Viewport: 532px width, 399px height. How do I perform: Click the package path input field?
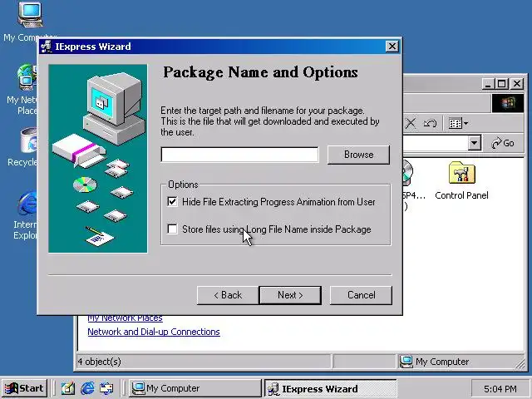tap(239, 155)
